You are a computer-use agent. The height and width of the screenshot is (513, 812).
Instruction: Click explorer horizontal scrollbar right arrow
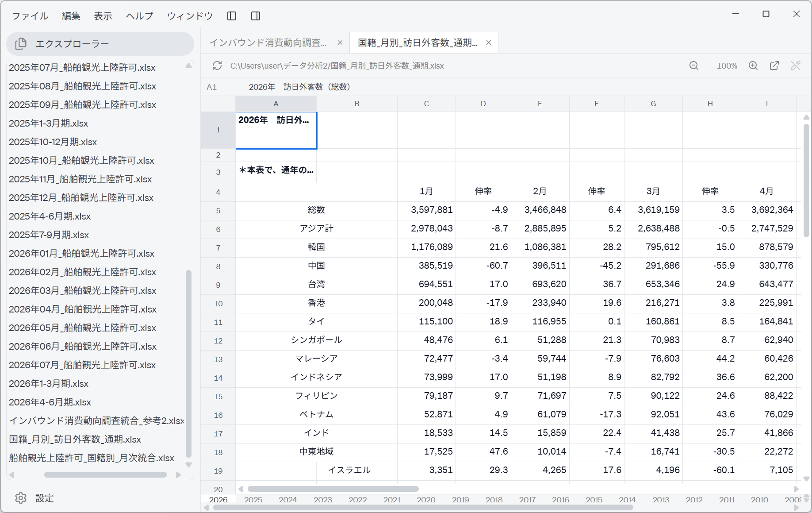(x=178, y=475)
